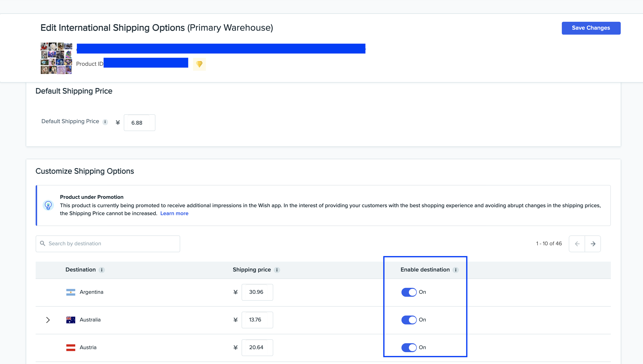Click the info icon next to Enable destination
Screen dimensions: 643x364
tap(456, 270)
